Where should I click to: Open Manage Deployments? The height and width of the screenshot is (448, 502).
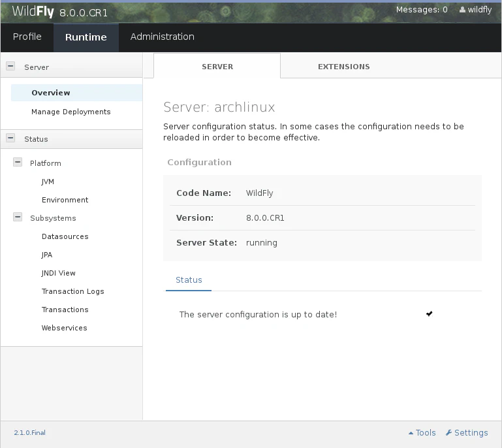[x=71, y=112]
